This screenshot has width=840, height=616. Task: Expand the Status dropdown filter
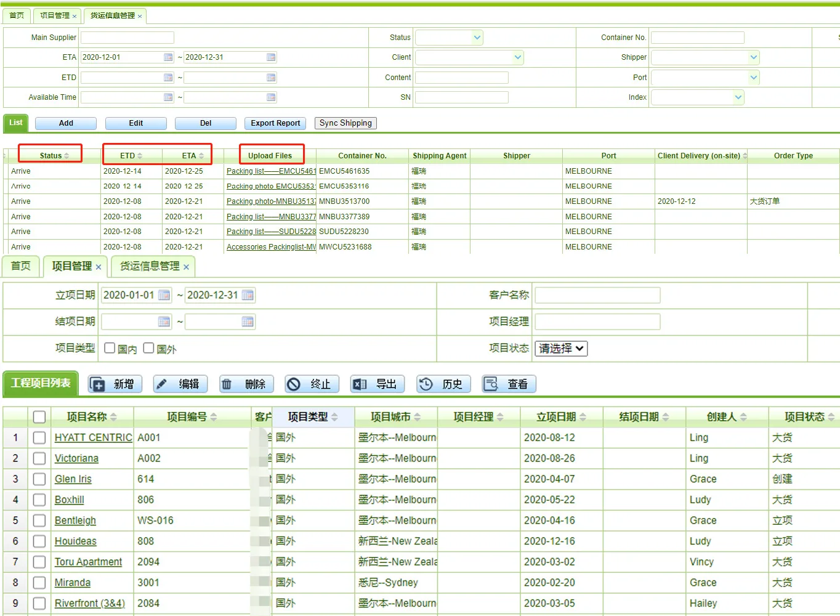tap(477, 38)
